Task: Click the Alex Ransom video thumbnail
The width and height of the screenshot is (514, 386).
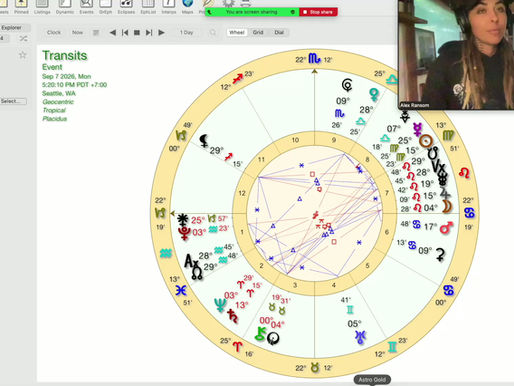Action: click(x=456, y=54)
